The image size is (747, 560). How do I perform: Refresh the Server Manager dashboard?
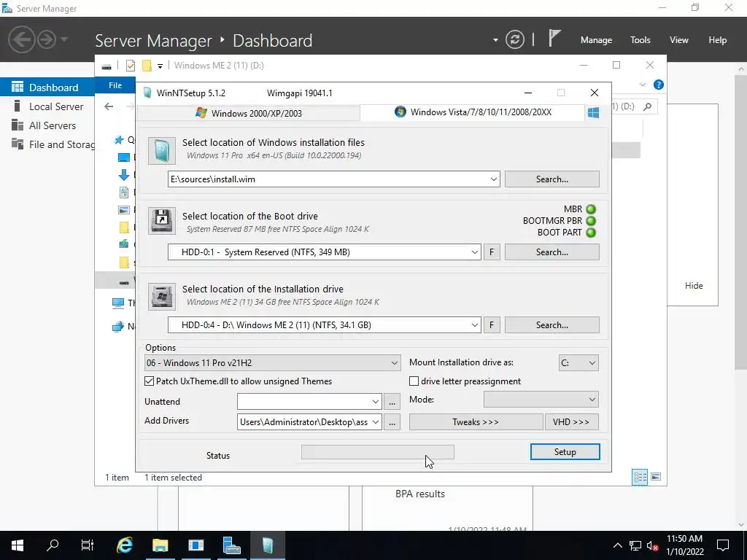(x=515, y=39)
